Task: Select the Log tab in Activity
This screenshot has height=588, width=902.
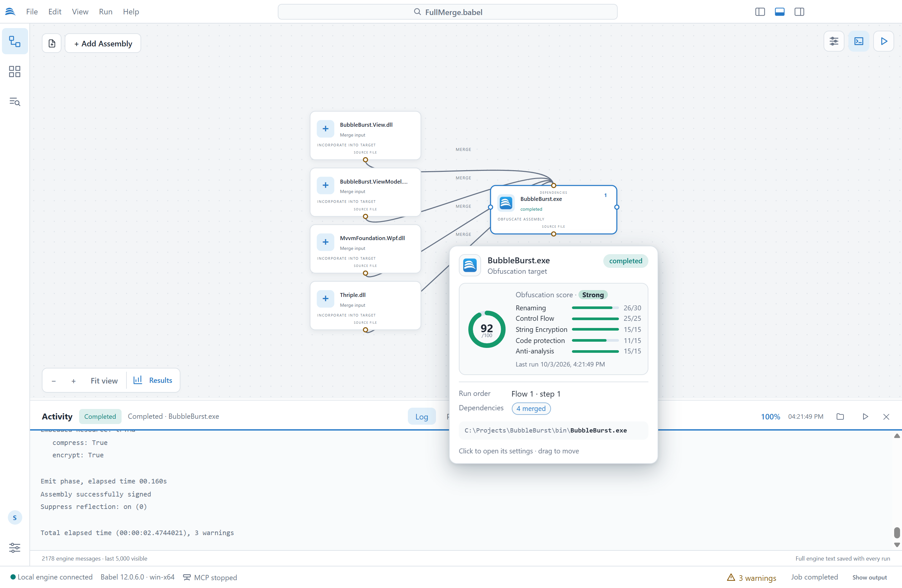Action: pos(422,417)
